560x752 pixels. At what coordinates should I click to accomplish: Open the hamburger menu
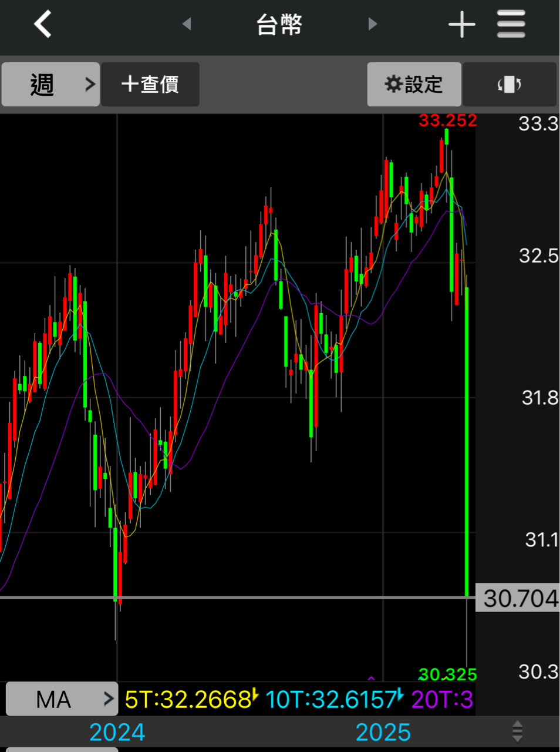click(x=511, y=24)
